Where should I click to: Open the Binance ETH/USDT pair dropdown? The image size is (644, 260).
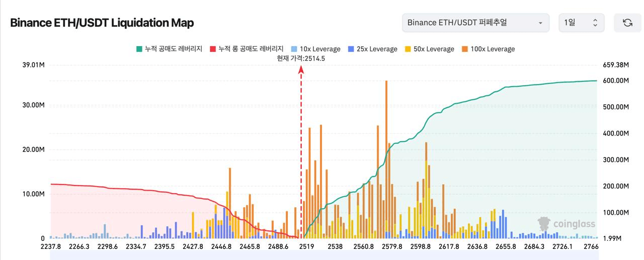pos(475,23)
